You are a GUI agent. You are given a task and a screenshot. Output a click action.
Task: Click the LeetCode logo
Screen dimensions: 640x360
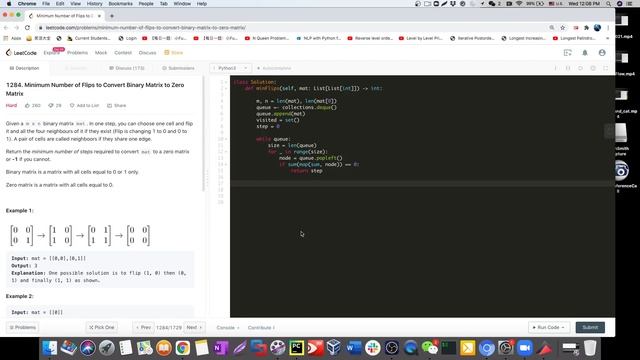(x=21, y=53)
